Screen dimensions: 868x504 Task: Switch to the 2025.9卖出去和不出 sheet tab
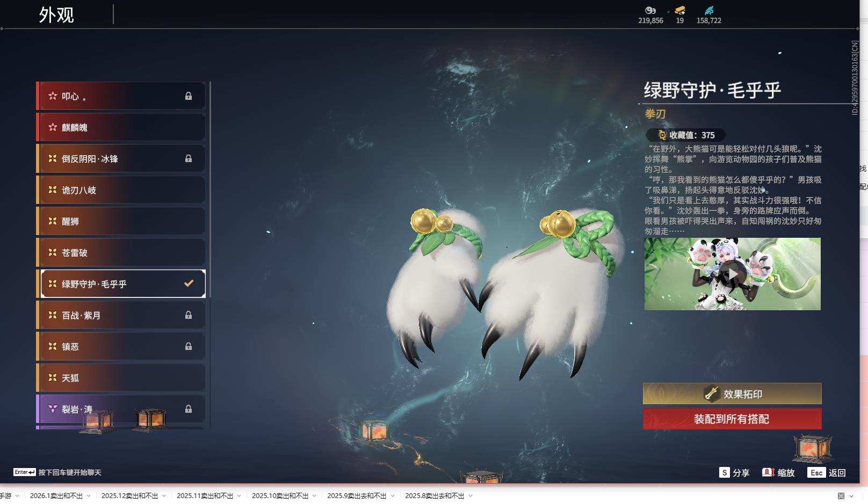357,496
